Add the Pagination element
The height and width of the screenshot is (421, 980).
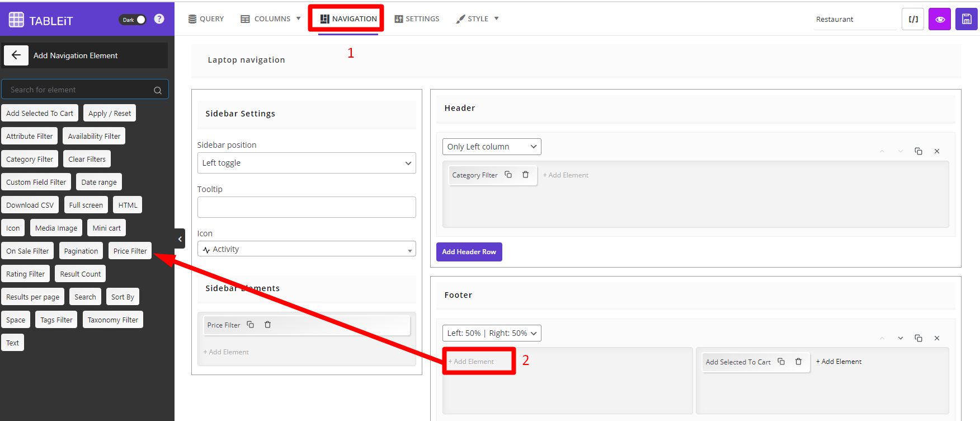coord(81,251)
